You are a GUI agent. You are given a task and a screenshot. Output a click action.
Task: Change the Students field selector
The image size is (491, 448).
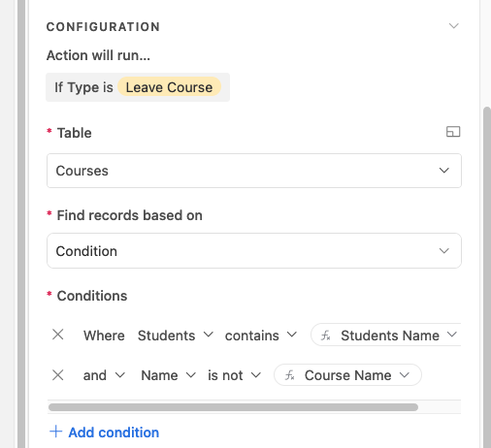(x=176, y=336)
